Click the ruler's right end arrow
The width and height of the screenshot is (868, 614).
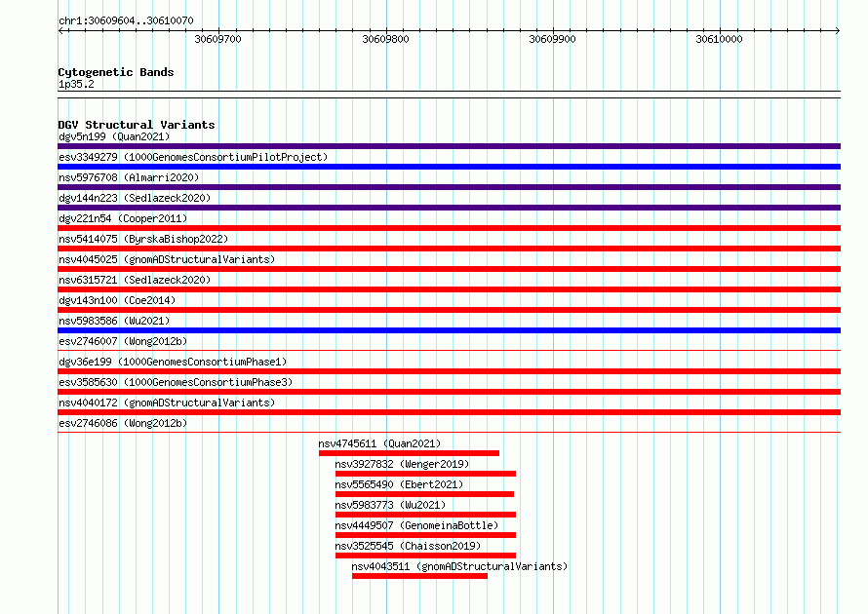(838, 30)
